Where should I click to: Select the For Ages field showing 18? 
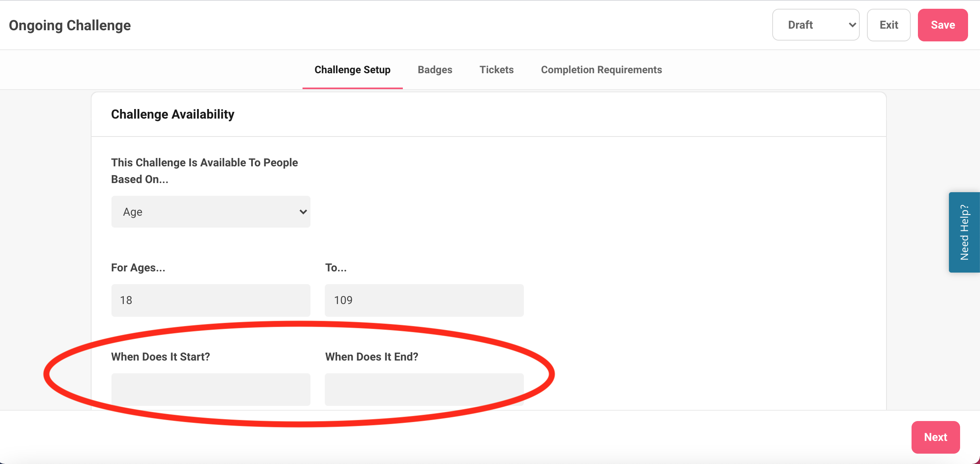click(211, 300)
